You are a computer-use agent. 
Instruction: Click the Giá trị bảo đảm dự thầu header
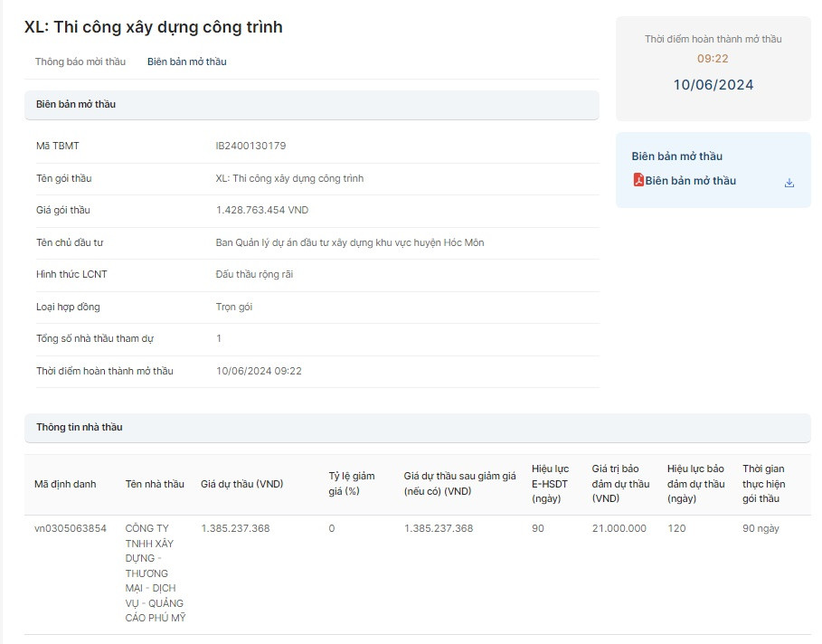620,483
